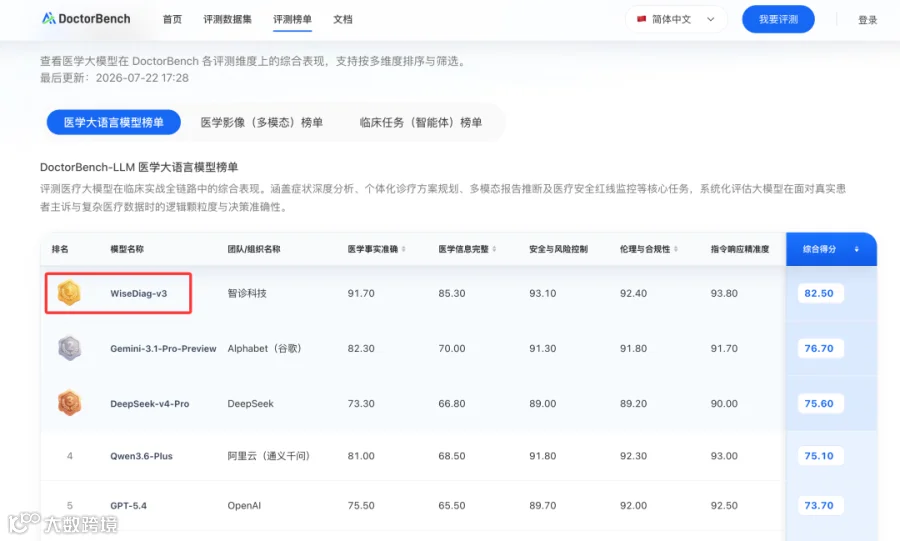The height and width of the screenshot is (541, 900).
Task: Open the DeepSeek-v4-Pro model entry
Action: click(149, 403)
